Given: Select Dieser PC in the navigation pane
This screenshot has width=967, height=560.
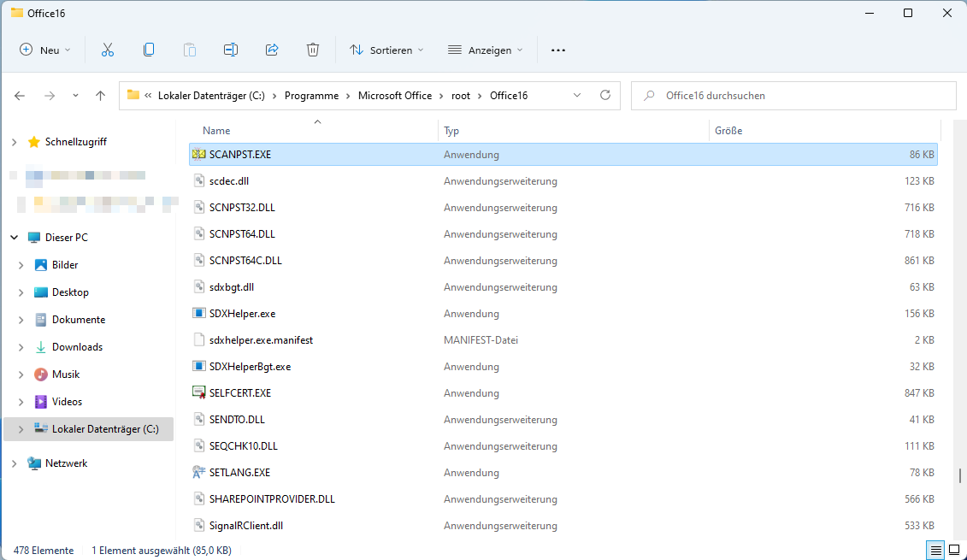Looking at the screenshot, I should click(x=67, y=238).
